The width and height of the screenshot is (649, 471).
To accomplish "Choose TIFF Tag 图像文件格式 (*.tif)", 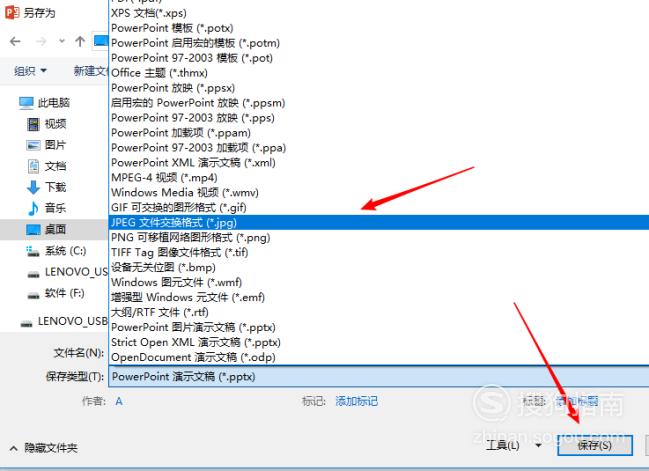I will (379, 252).
